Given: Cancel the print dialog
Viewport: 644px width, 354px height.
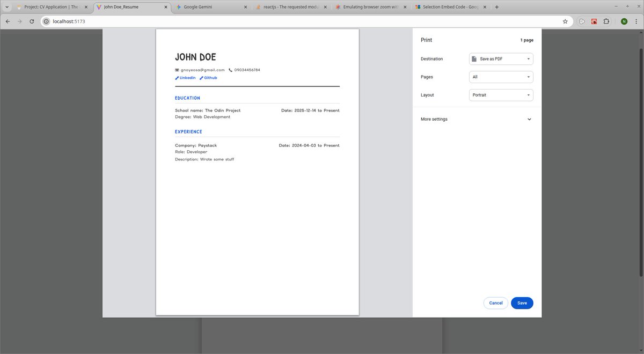Looking at the screenshot, I should point(495,303).
